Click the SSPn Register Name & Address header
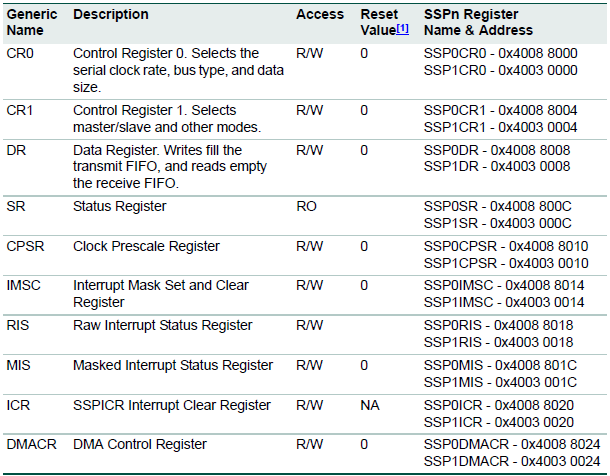610x476 pixels. pyautogui.click(x=478, y=22)
